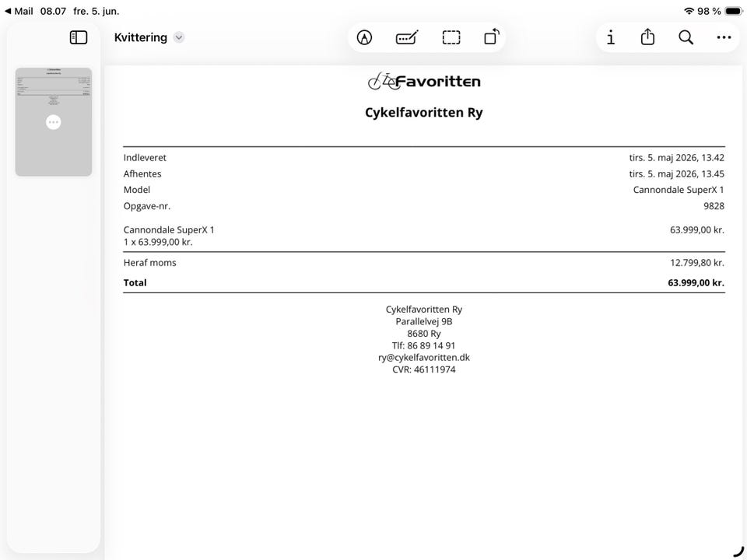Open the Share sheet icon
This screenshot has width=747, height=560.
(647, 37)
